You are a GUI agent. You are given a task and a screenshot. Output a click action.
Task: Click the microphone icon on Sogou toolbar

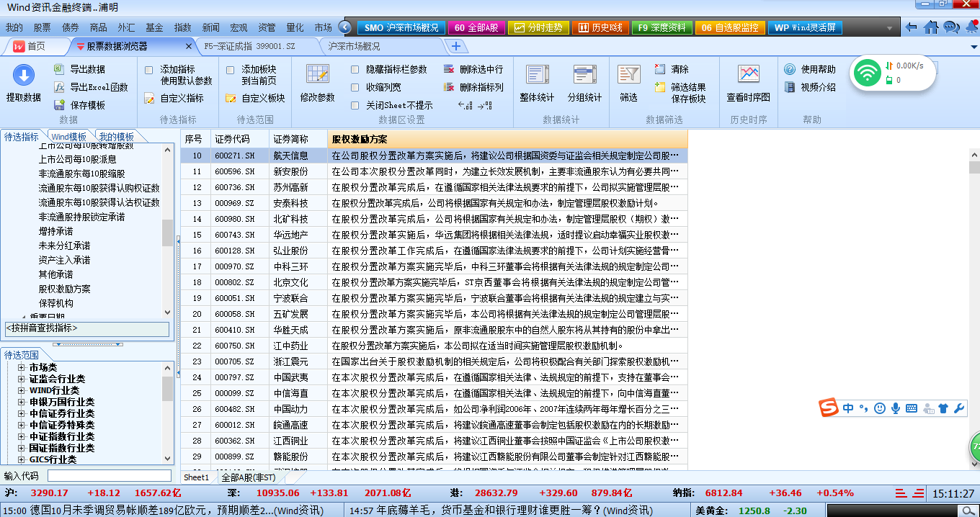896,408
